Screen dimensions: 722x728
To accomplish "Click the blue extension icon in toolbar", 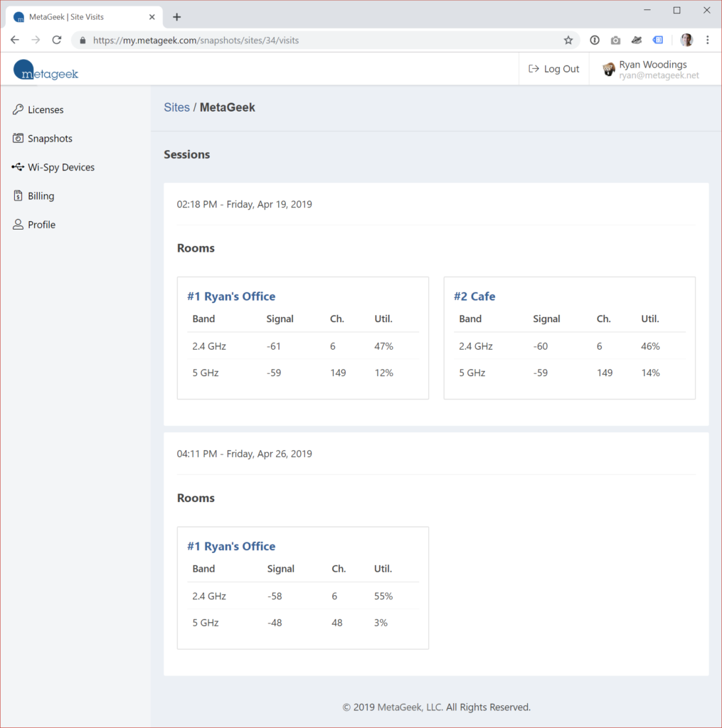I will coord(658,41).
